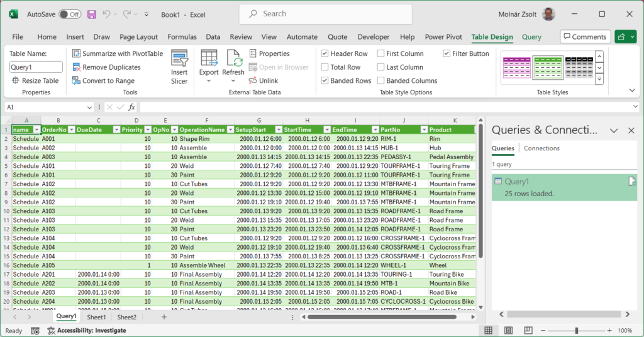Open the OrderNo column filter dropdown
644x337 pixels.
[x=71, y=130]
